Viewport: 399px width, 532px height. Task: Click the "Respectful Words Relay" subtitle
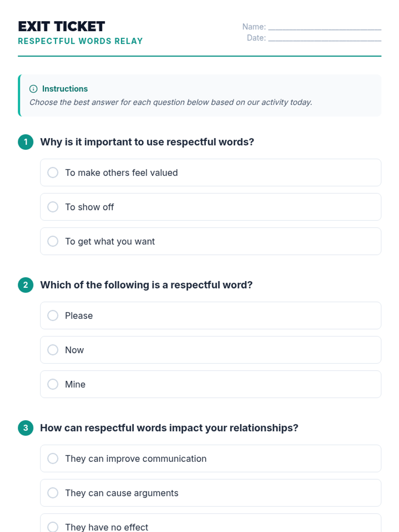[x=80, y=41]
